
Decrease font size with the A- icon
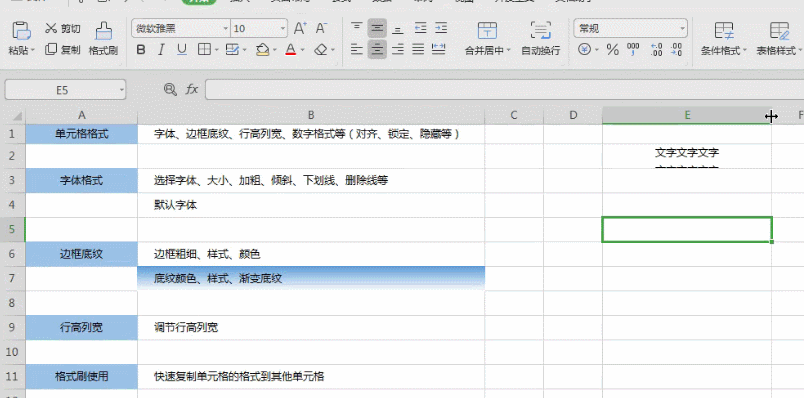(321, 28)
